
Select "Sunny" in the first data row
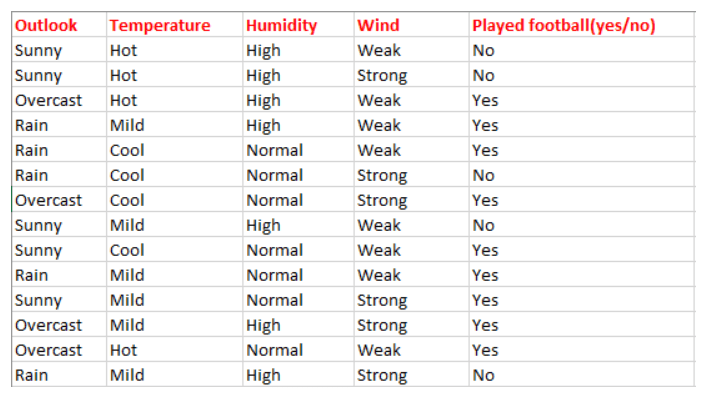[38, 50]
